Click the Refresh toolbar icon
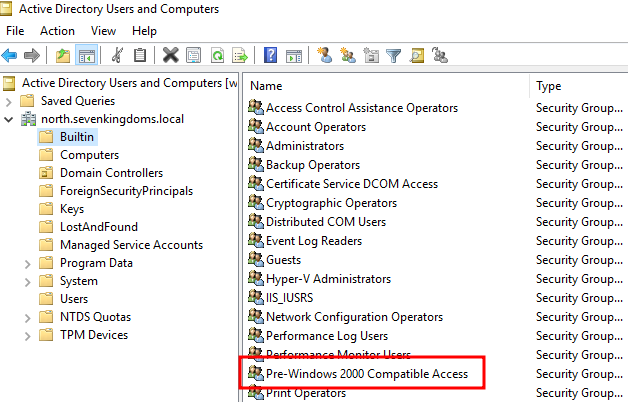Screen dimensions: 628x402 [x=217, y=56]
